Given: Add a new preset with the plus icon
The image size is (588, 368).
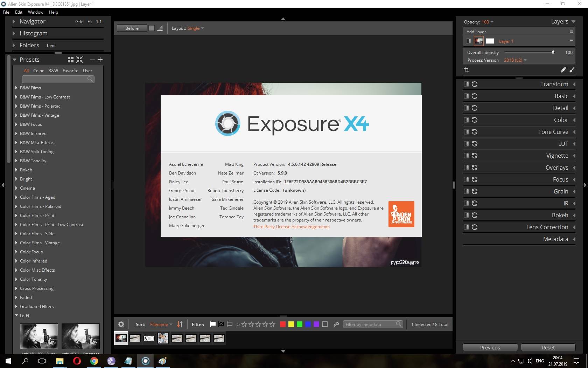Looking at the screenshot, I should point(100,60).
